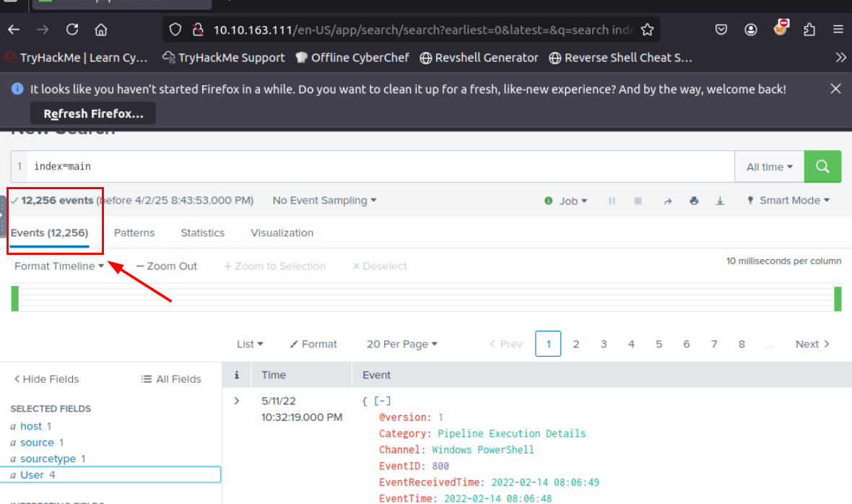Screen dimensions: 852x504
Task: Open the Visualization tab
Action: coord(282,233)
